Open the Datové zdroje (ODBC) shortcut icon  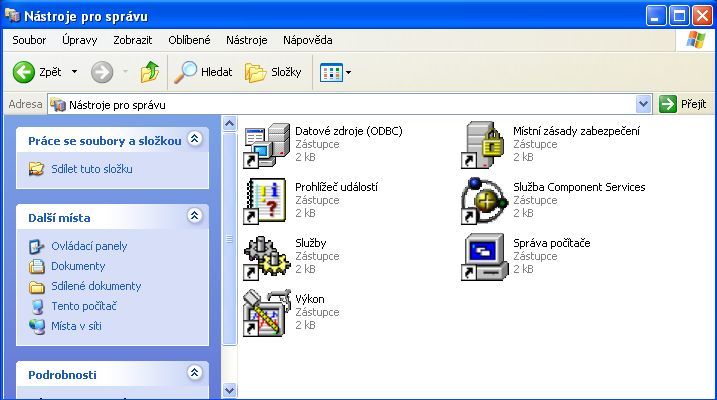267,145
